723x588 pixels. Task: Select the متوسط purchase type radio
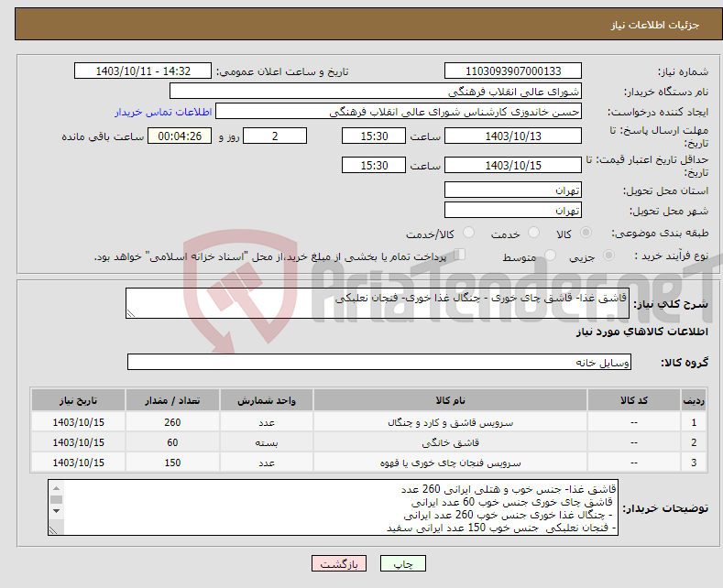point(550,256)
